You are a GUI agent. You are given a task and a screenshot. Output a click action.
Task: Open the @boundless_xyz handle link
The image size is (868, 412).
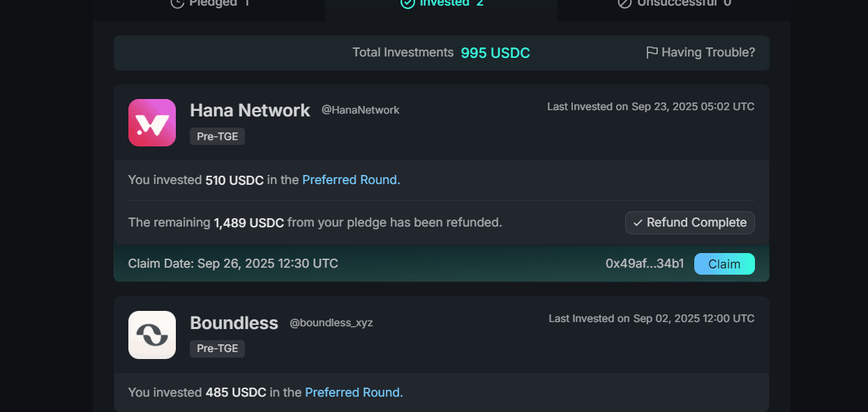coord(331,323)
